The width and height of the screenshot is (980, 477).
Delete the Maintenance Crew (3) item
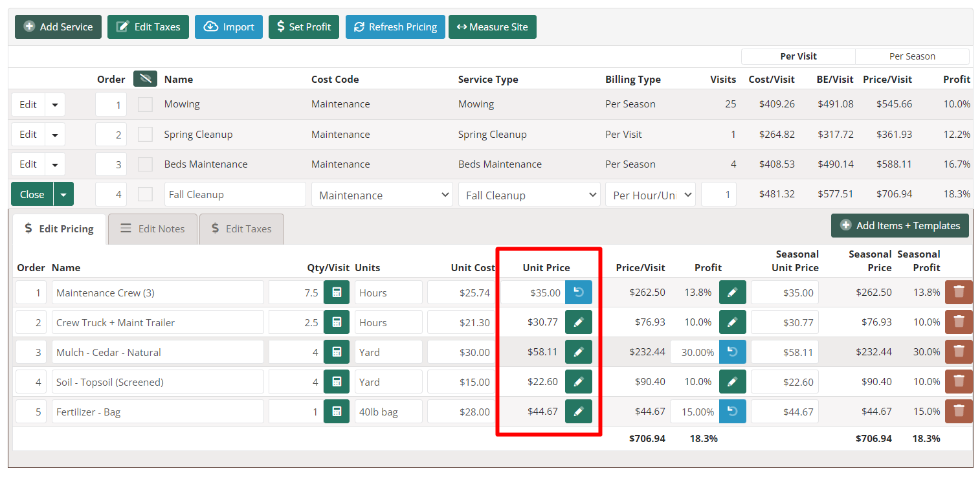(x=959, y=293)
